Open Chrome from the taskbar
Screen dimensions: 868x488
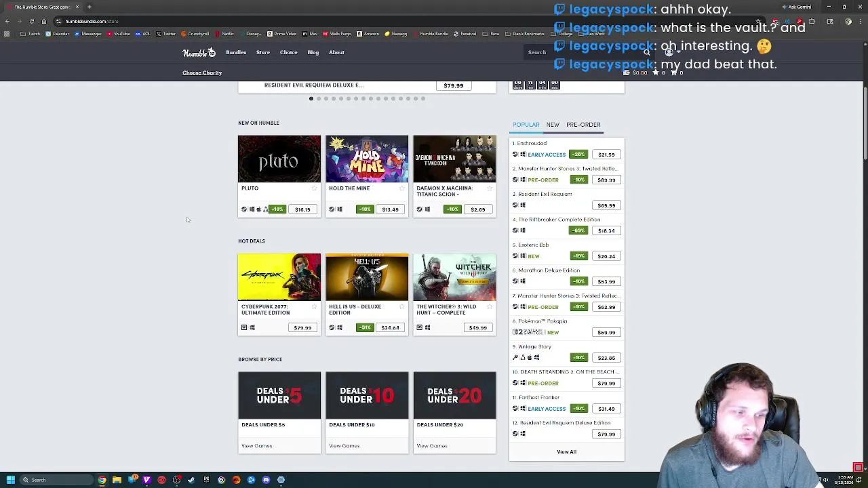click(102, 481)
